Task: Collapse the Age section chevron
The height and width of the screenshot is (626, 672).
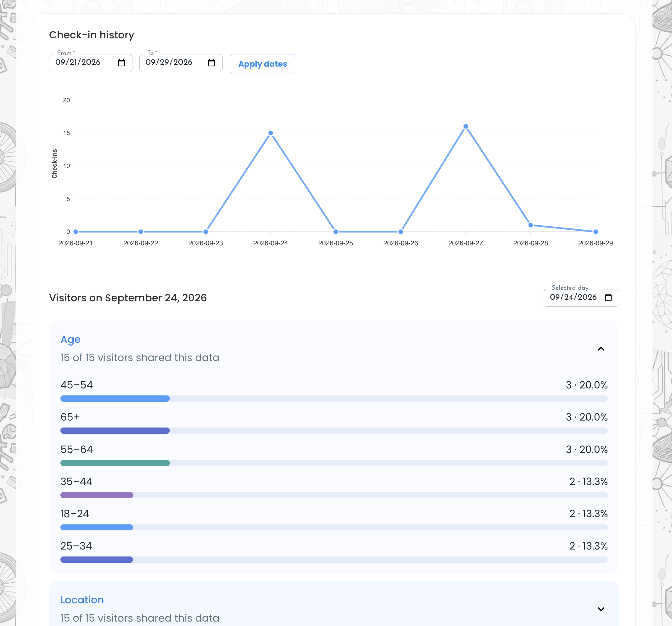Action: (x=601, y=349)
